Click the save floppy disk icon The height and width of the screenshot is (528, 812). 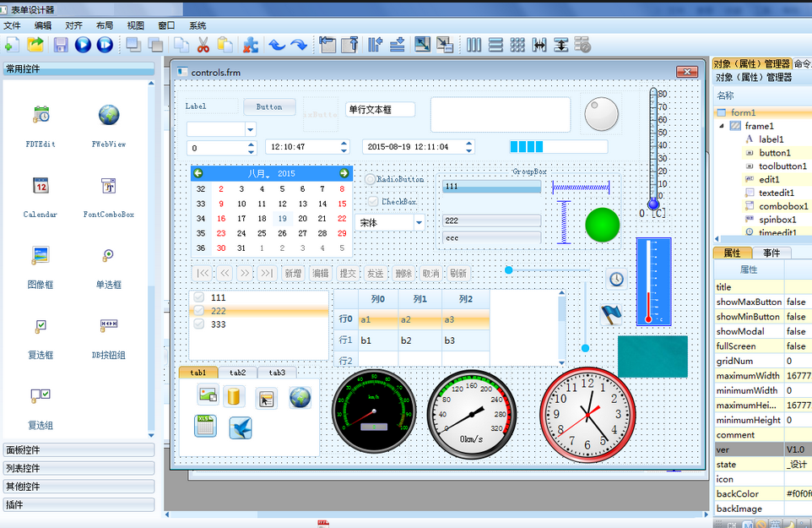[61, 45]
